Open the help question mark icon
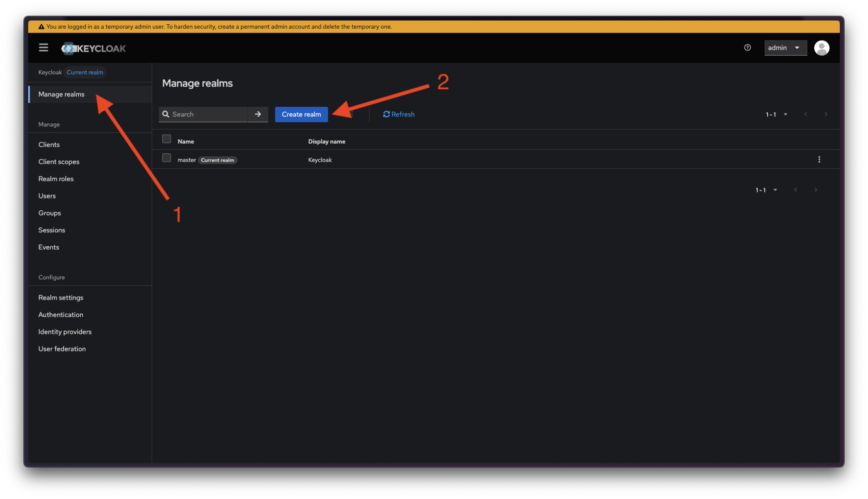 point(747,48)
